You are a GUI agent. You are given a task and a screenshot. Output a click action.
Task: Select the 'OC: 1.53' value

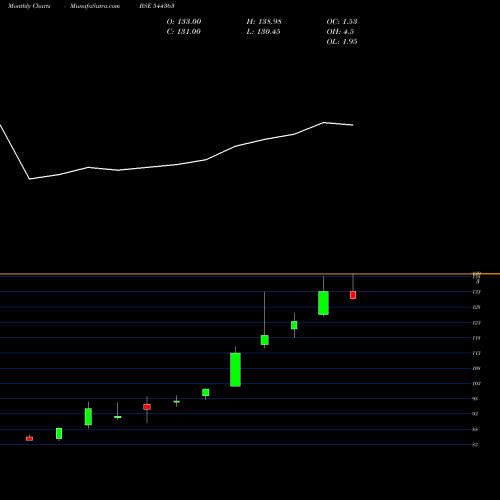[342, 22]
